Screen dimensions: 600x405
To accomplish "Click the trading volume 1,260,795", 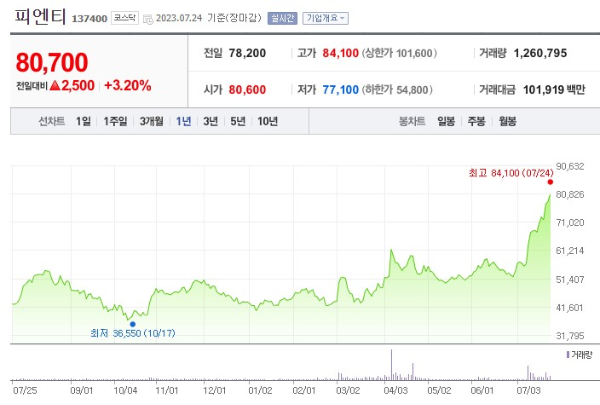I will point(540,53).
